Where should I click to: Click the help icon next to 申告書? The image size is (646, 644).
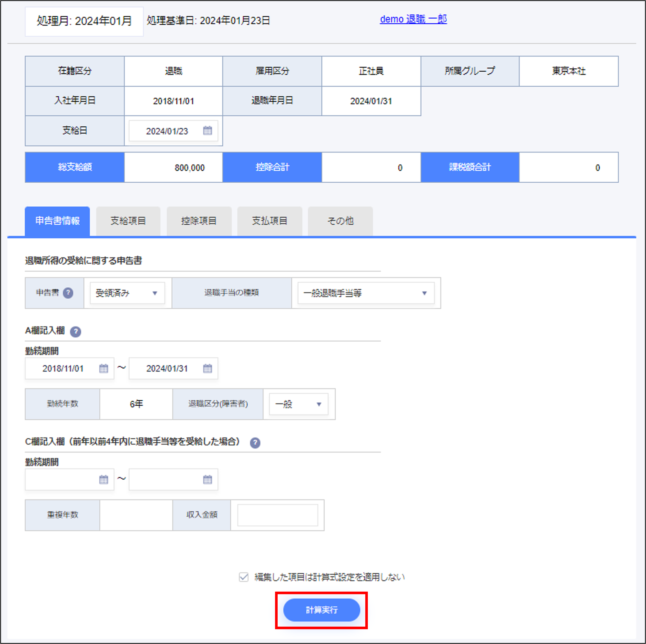coord(68,293)
